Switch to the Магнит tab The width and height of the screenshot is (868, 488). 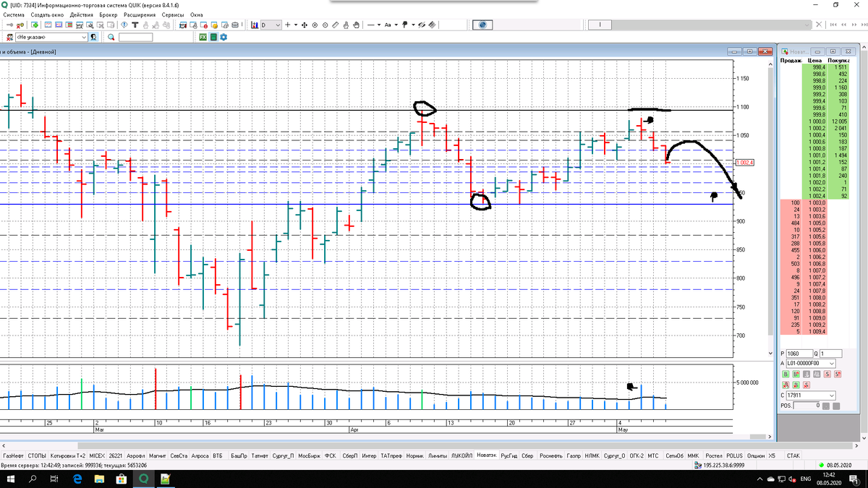pyautogui.click(x=157, y=456)
